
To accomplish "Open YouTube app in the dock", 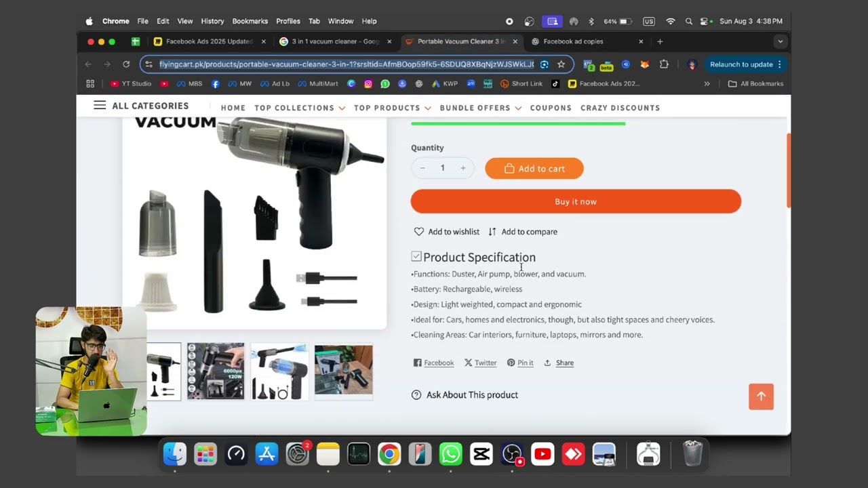I will pyautogui.click(x=542, y=454).
